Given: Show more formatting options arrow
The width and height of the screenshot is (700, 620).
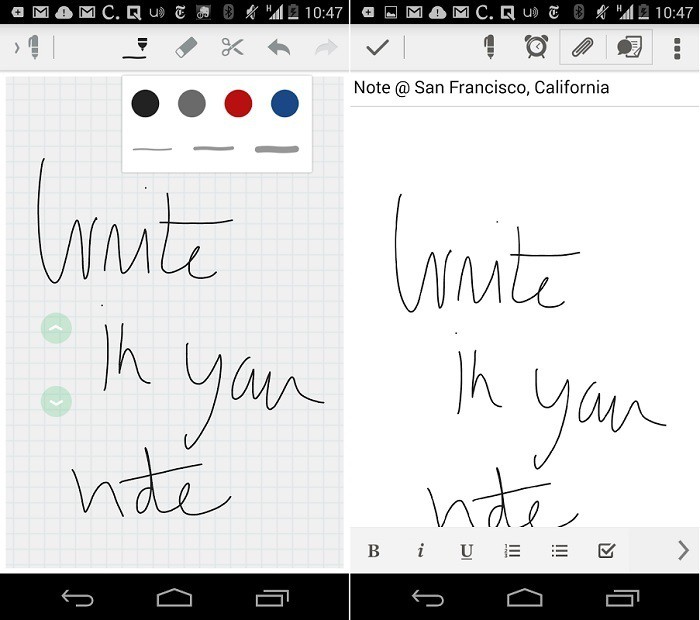Looking at the screenshot, I should pos(683,550).
